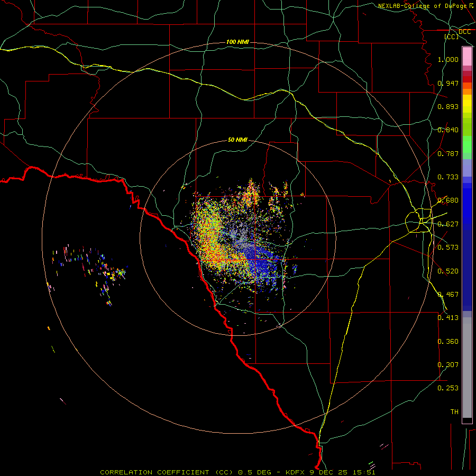
Task: Click the bright green colorbar segment
Action: click(x=467, y=144)
